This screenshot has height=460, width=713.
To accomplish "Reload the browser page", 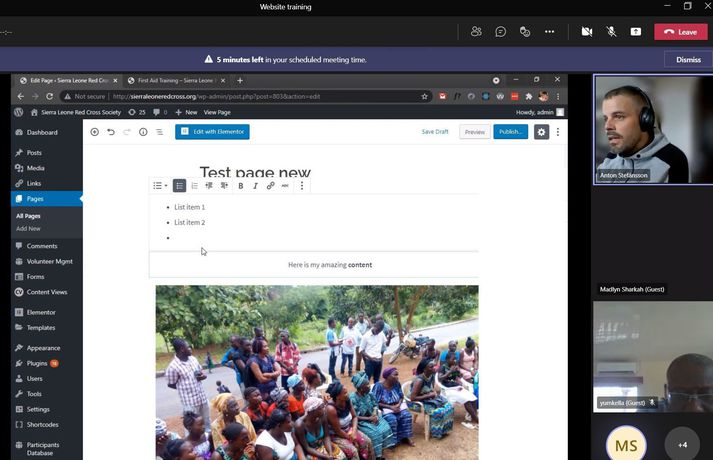I will pyautogui.click(x=50, y=96).
